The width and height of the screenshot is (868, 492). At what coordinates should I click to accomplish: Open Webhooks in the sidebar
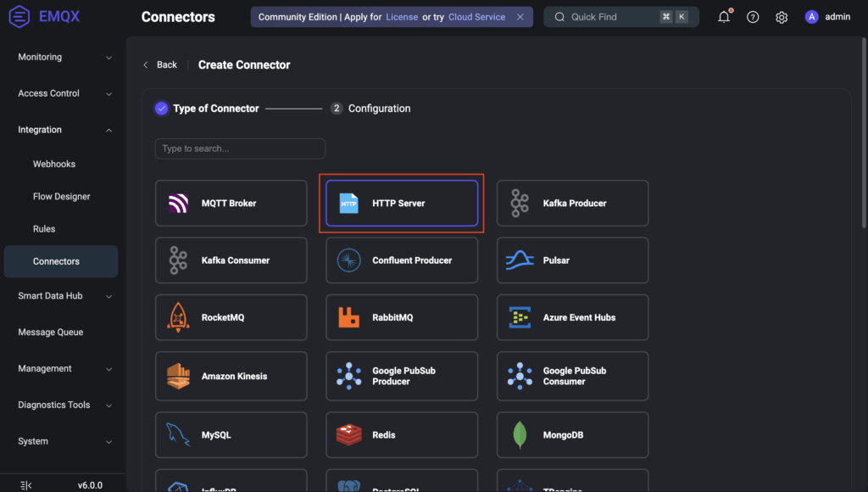tap(54, 164)
